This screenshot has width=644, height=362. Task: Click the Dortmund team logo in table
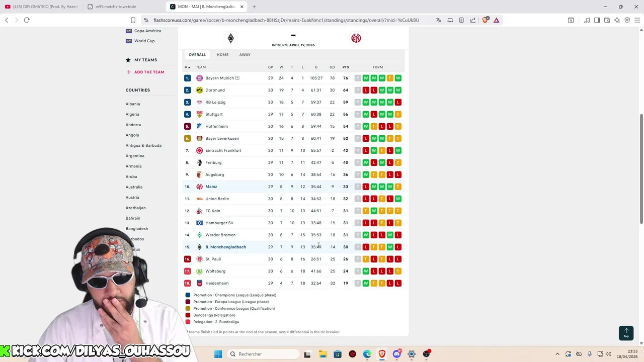pyautogui.click(x=199, y=90)
